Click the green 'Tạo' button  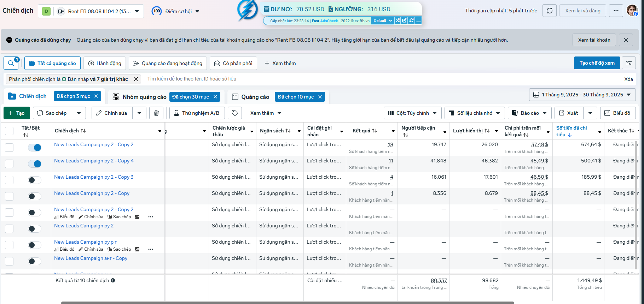(17, 113)
